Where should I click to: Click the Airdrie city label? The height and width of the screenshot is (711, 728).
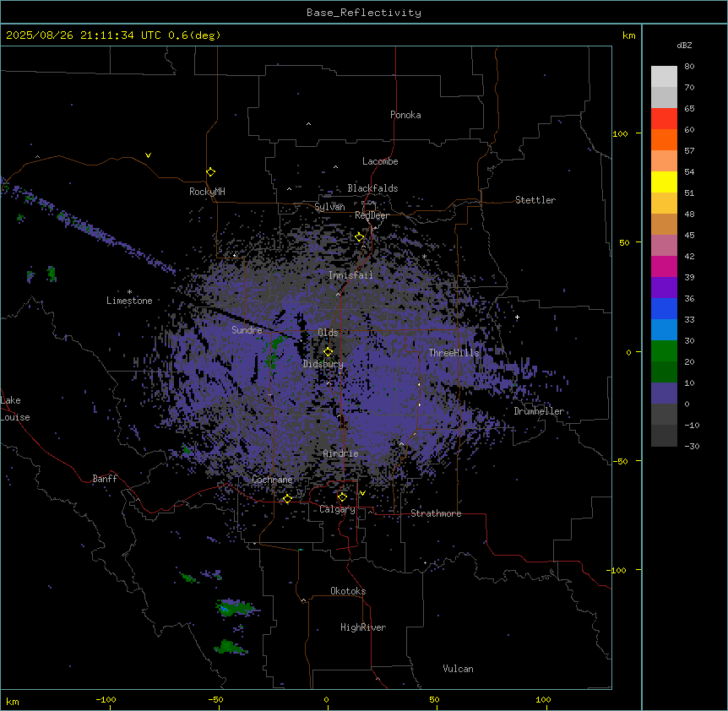click(x=340, y=453)
